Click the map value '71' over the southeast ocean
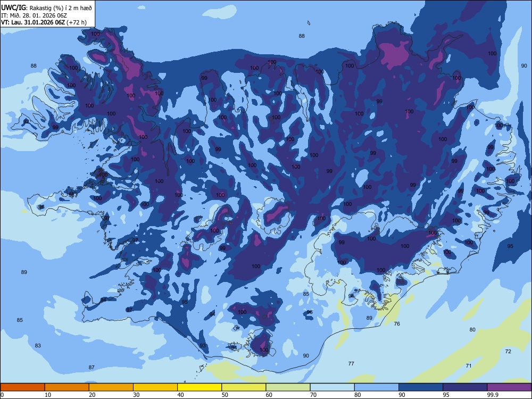The width and height of the screenshot is (532, 399). (469, 365)
